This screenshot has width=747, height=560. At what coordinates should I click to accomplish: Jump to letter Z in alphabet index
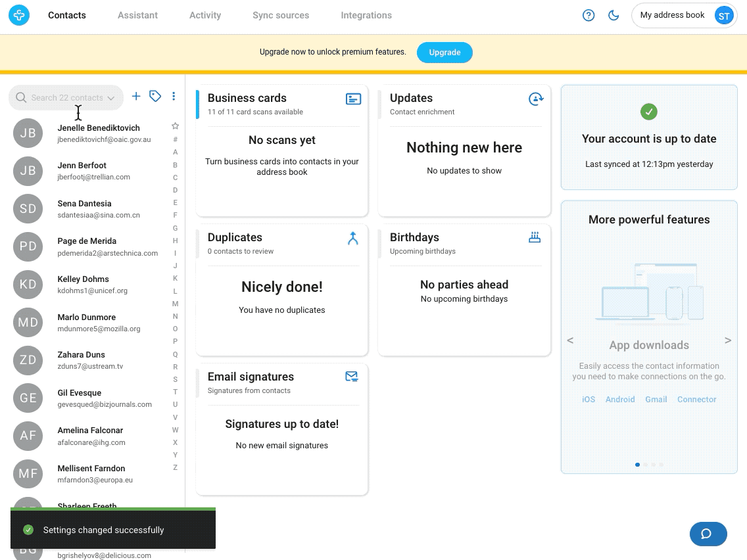coord(176,467)
